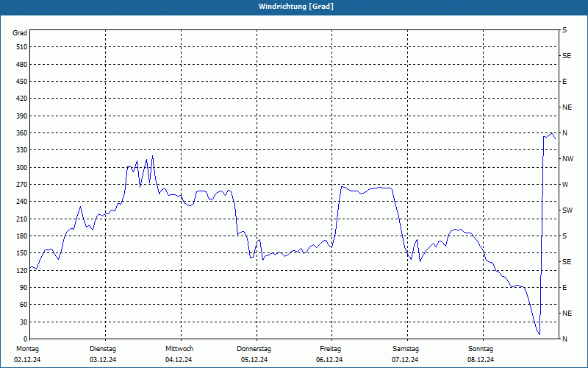Click the NE compass label just above 30
This screenshot has width=588, height=368.
(x=567, y=314)
